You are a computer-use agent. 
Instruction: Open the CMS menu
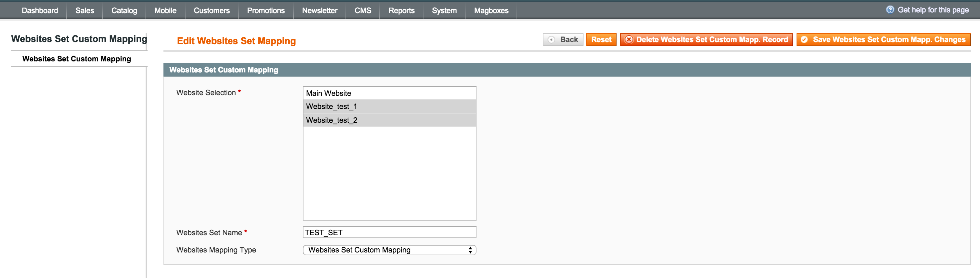pos(362,11)
